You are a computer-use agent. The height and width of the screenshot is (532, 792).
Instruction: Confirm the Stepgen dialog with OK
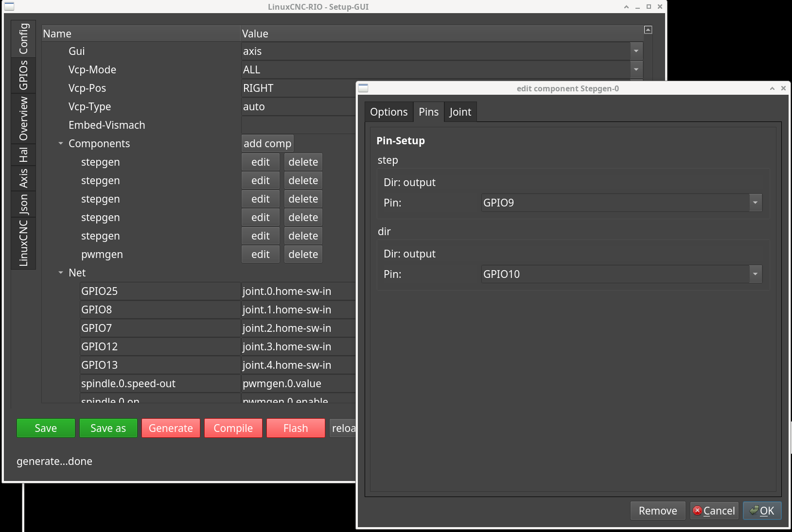762,511
